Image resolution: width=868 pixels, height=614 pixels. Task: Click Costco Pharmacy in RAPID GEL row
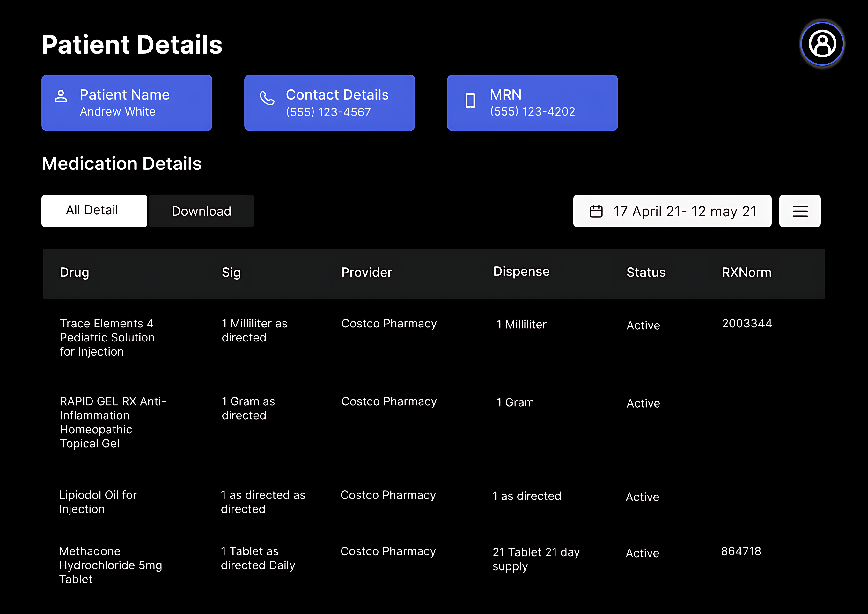coord(389,401)
